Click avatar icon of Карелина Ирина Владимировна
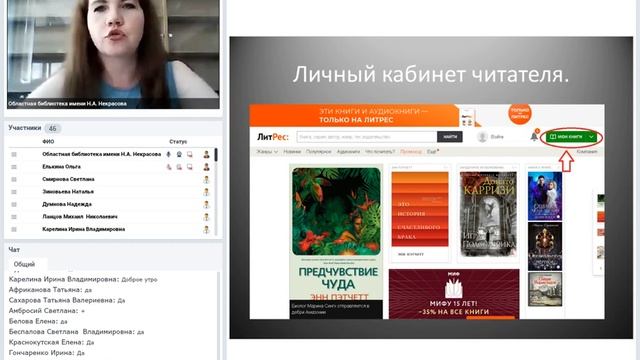Screen dimensions: 640x360 click(x=207, y=230)
